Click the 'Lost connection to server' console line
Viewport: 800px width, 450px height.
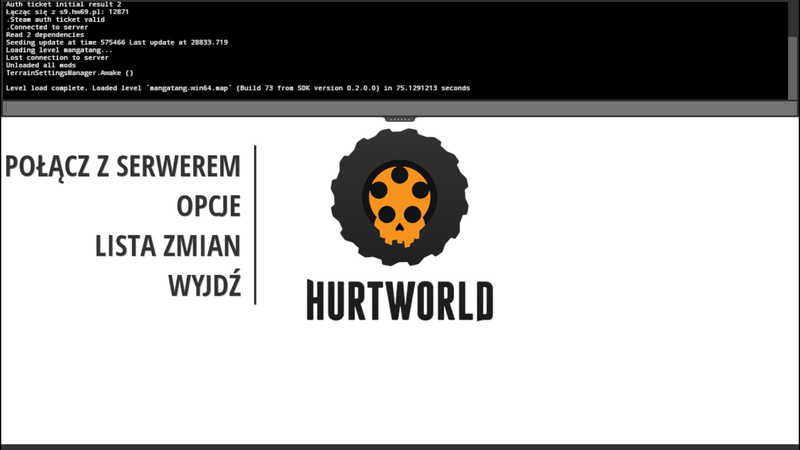[x=57, y=58]
